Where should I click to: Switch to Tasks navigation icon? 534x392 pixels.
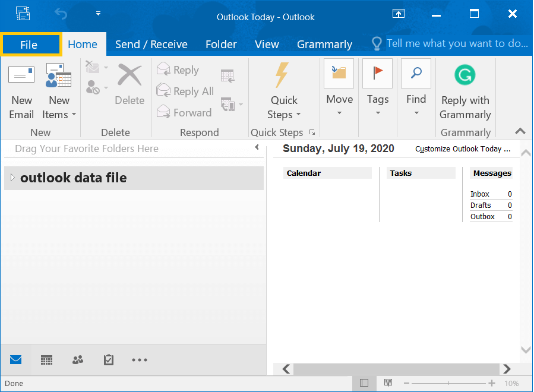tap(109, 360)
